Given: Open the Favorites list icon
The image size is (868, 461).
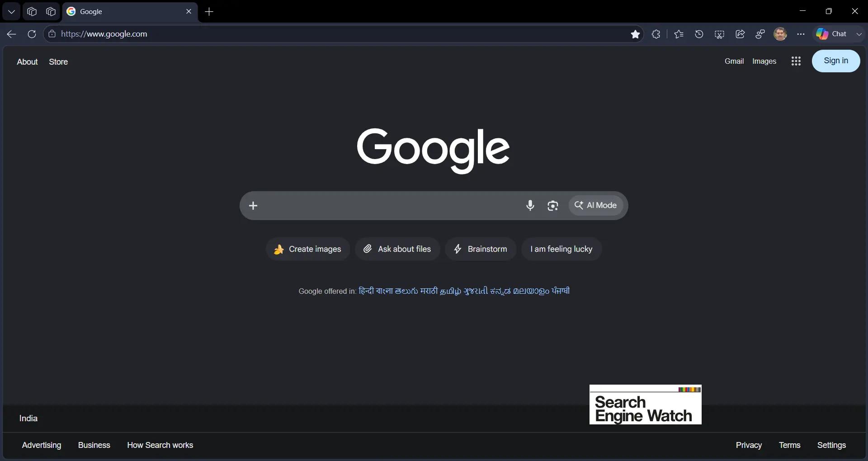Looking at the screenshot, I should 679,34.
